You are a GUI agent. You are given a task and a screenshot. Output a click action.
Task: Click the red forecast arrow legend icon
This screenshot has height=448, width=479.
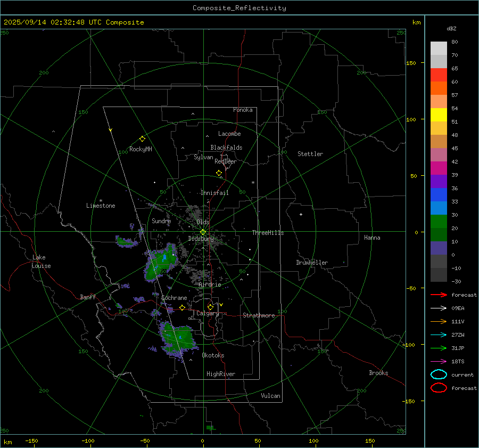pyautogui.click(x=439, y=295)
